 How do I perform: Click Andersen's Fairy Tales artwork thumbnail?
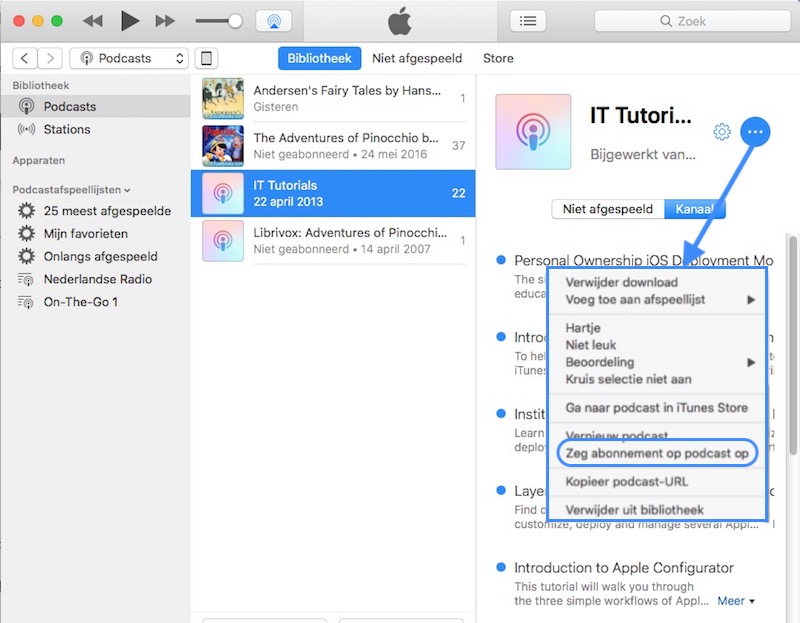tap(223, 98)
